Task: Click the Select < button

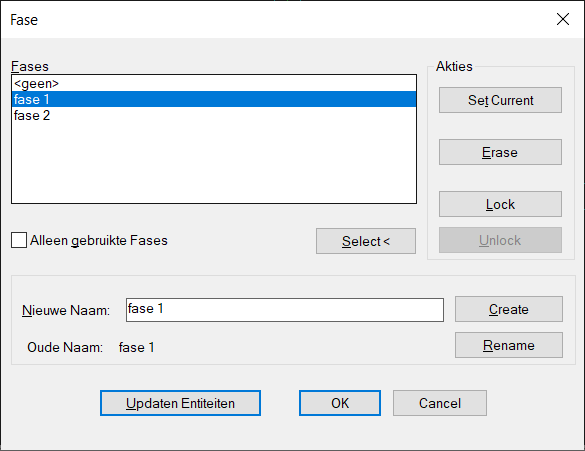Action: [366, 241]
